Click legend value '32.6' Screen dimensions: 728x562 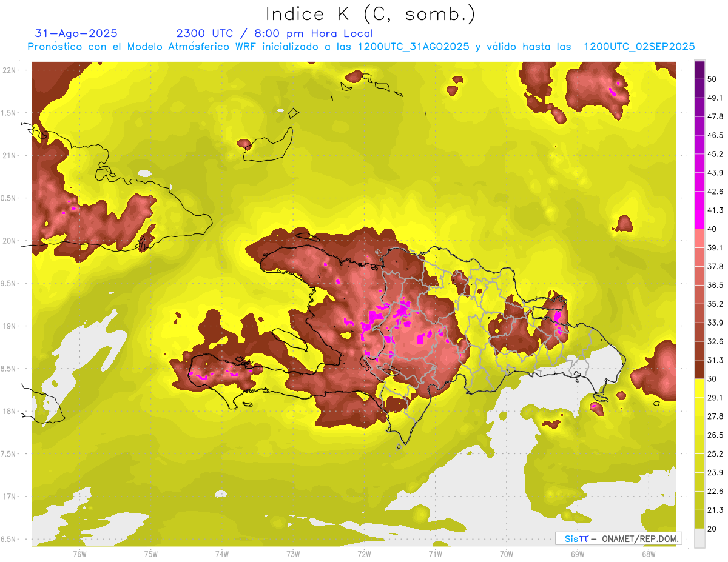click(x=715, y=341)
